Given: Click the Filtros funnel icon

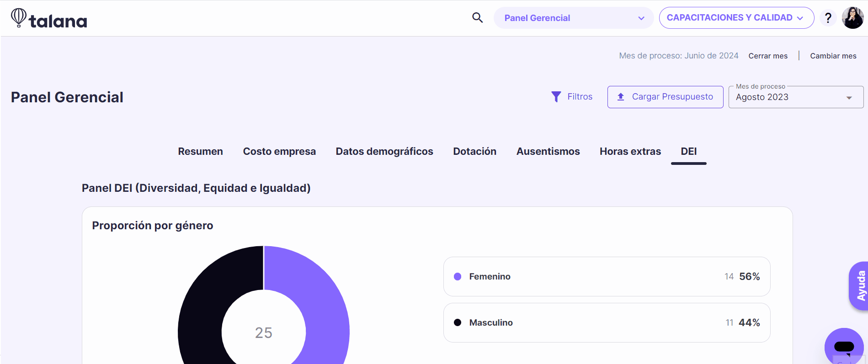Looking at the screenshot, I should (556, 97).
